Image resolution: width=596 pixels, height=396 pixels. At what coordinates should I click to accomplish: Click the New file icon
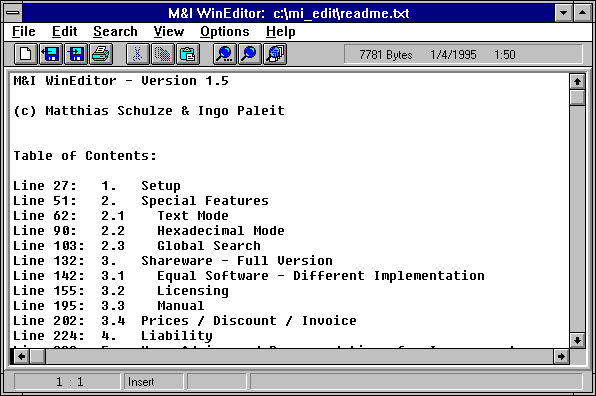25,54
